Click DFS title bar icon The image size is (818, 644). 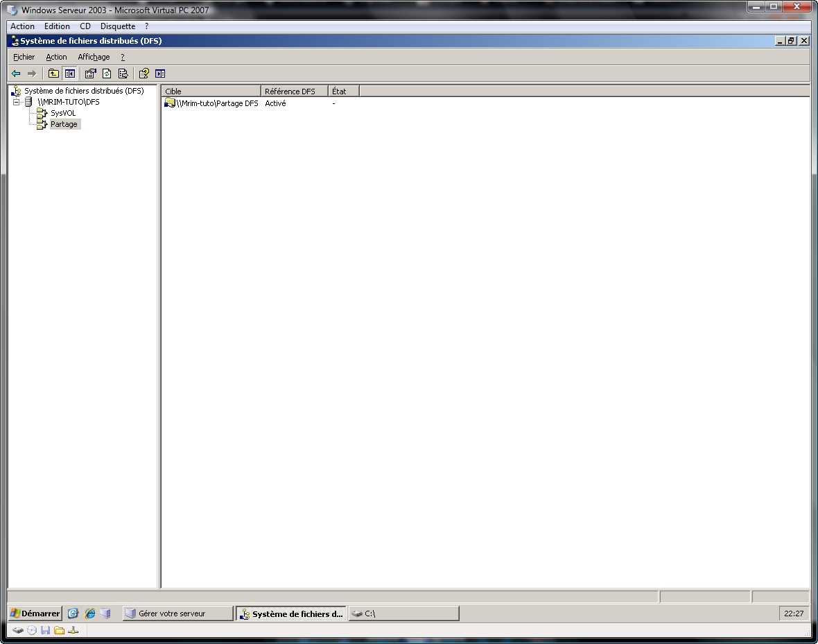point(15,41)
